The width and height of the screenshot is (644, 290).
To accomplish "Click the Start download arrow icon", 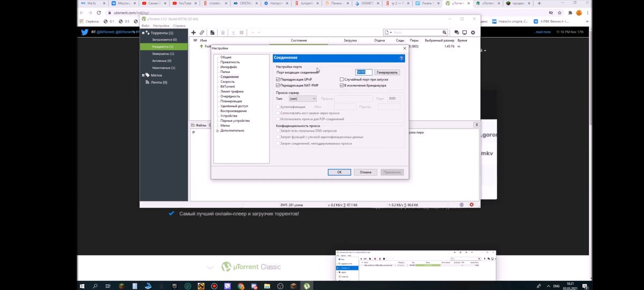I will (233, 33).
